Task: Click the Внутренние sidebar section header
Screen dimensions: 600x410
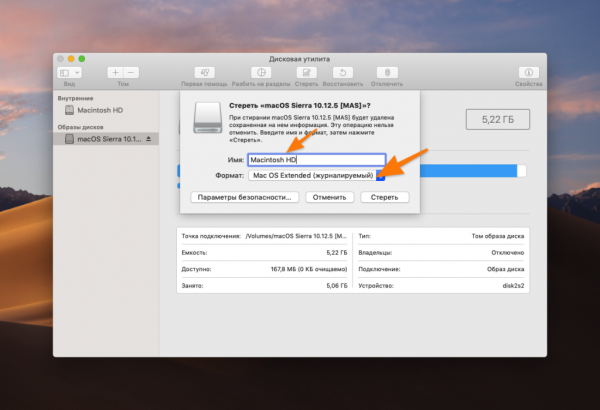Action: pyautogui.click(x=75, y=98)
